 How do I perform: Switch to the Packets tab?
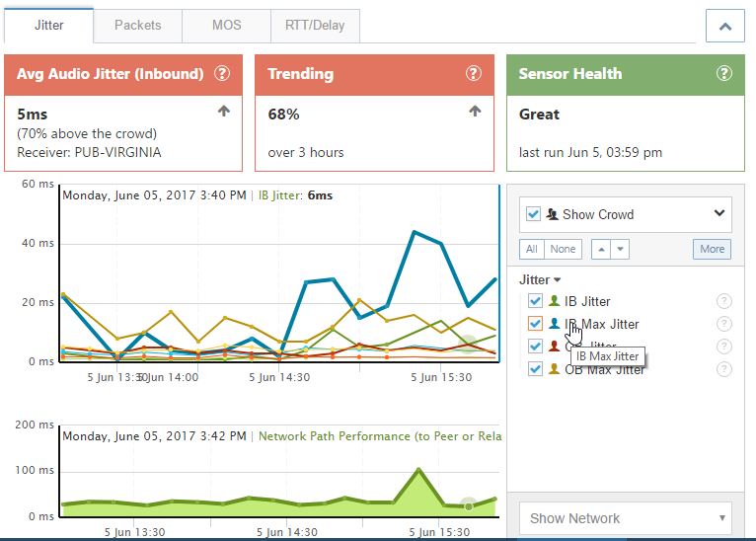click(137, 26)
